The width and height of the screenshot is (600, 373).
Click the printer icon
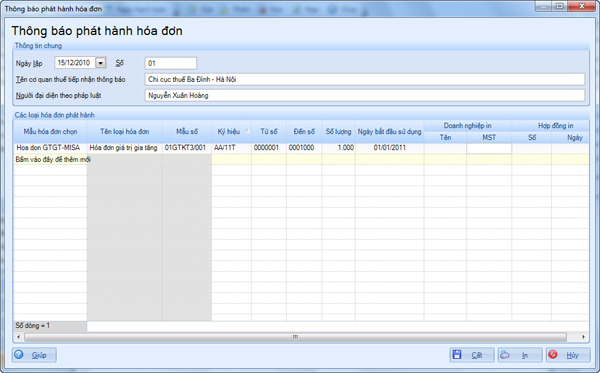pos(505,355)
